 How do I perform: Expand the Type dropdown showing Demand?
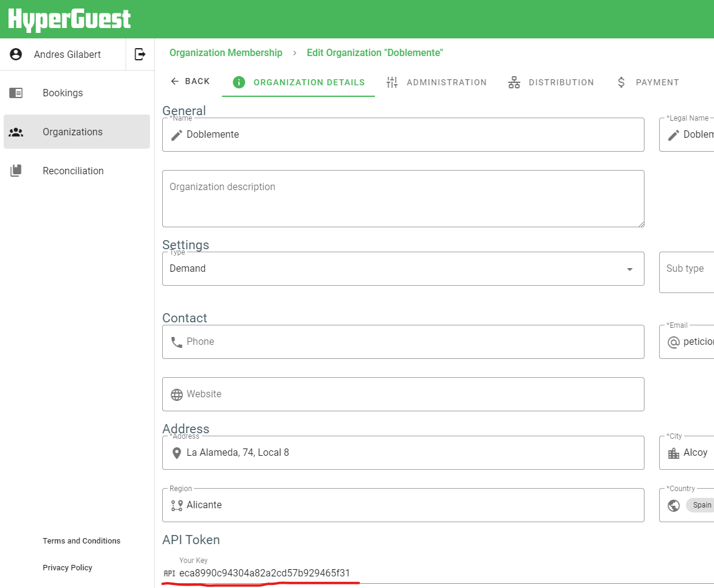click(403, 269)
